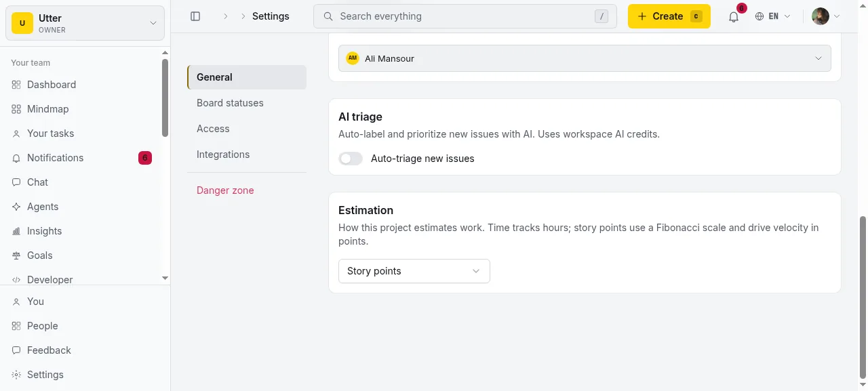Click the sidebar scroll up arrow
The width and height of the screenshot is (868, 391).
[165, 53]
